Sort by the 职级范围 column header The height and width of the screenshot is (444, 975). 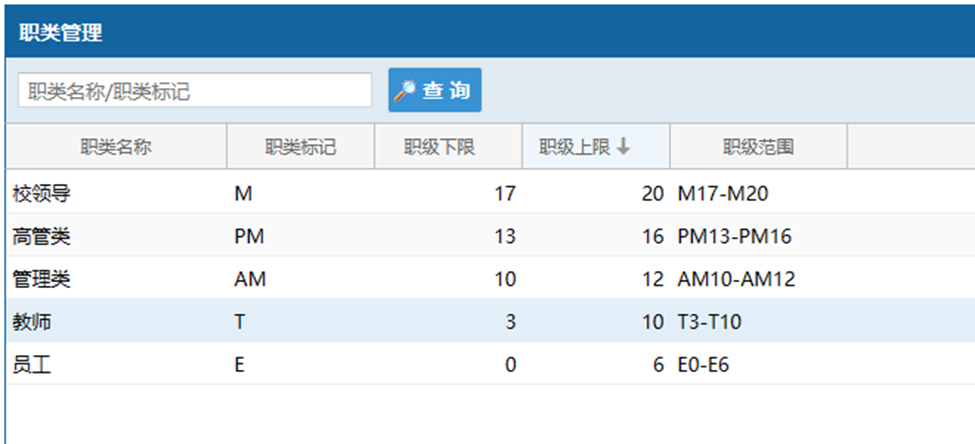[759, 147]
